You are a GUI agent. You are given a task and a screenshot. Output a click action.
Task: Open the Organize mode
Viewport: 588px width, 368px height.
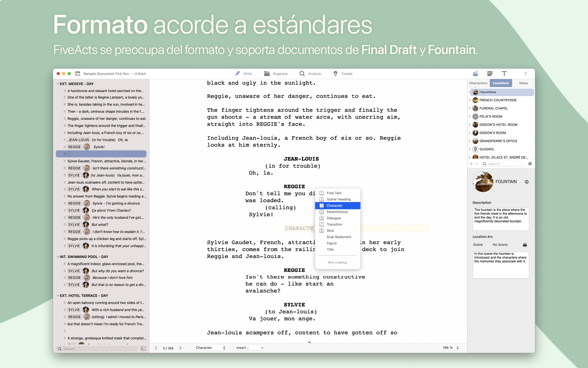pyautogui.click(x=276, y=74)
